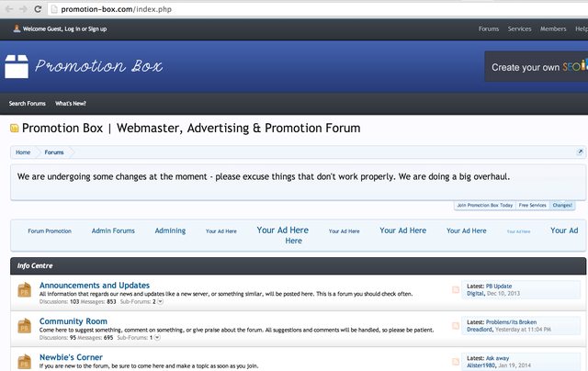Screen dimensions: 588x371
Task: Open user profile Dreadlord
Action: pyautogui.click(x=480, y=330)
